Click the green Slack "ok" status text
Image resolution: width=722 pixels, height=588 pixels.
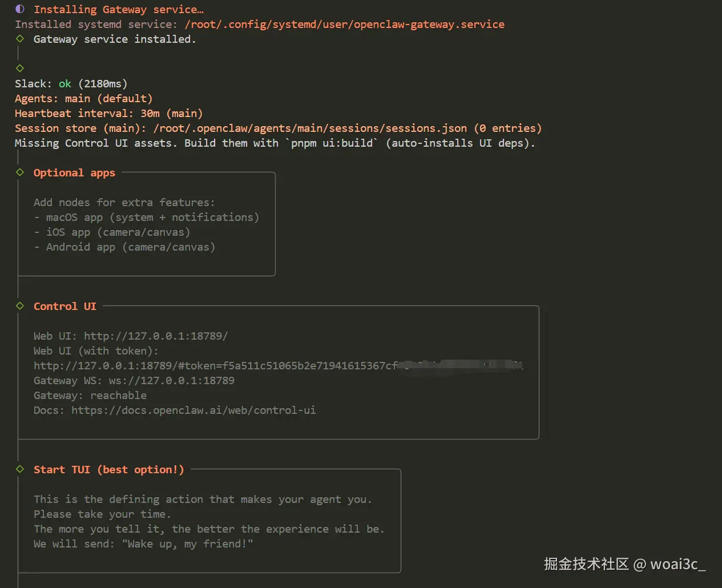tap(65, 84)
